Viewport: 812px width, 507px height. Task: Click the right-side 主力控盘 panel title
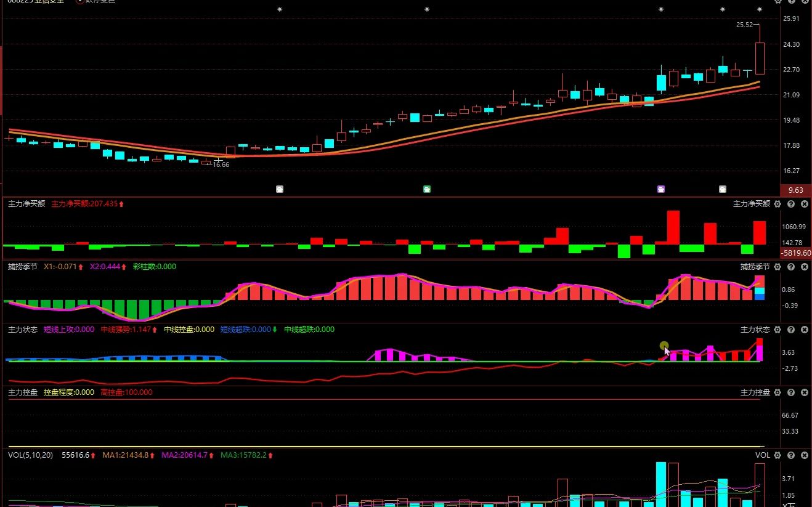coord(755,392)
